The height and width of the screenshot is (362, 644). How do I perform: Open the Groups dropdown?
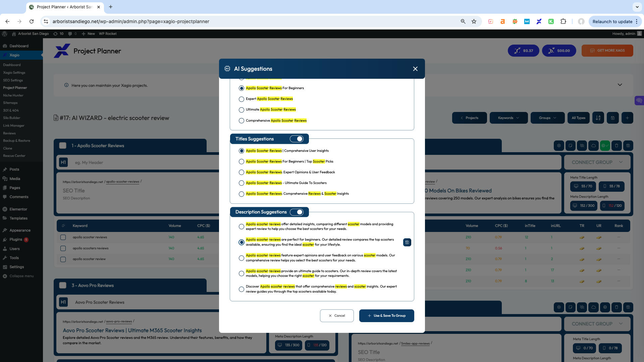(x=547, y=118)
